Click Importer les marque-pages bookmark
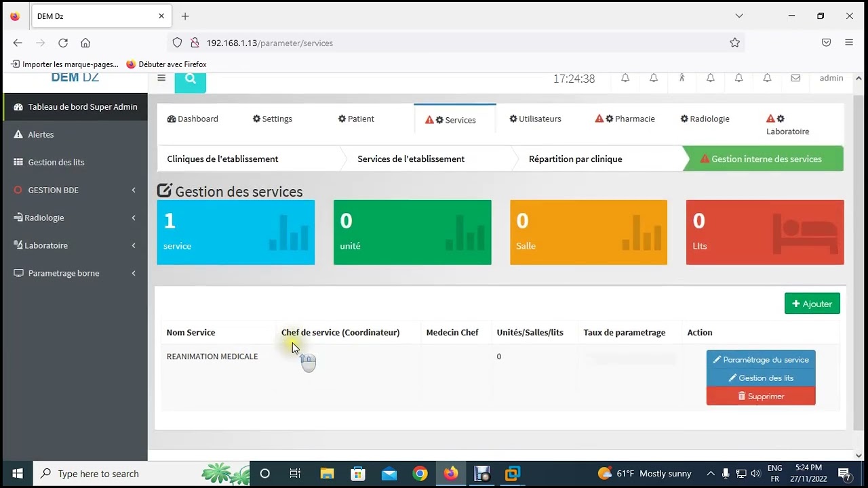 point(64,64)
